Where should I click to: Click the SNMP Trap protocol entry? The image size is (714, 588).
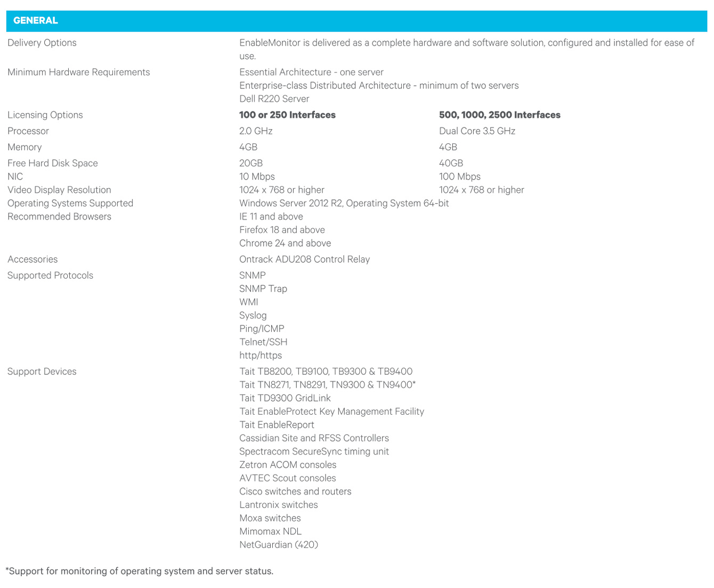click(x=263, y=288)
